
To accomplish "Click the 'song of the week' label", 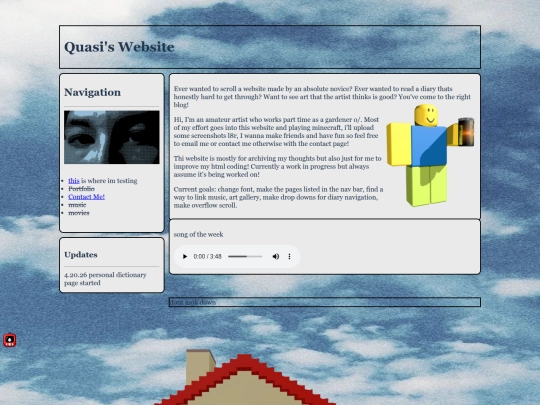I will [x=198, y=235].
